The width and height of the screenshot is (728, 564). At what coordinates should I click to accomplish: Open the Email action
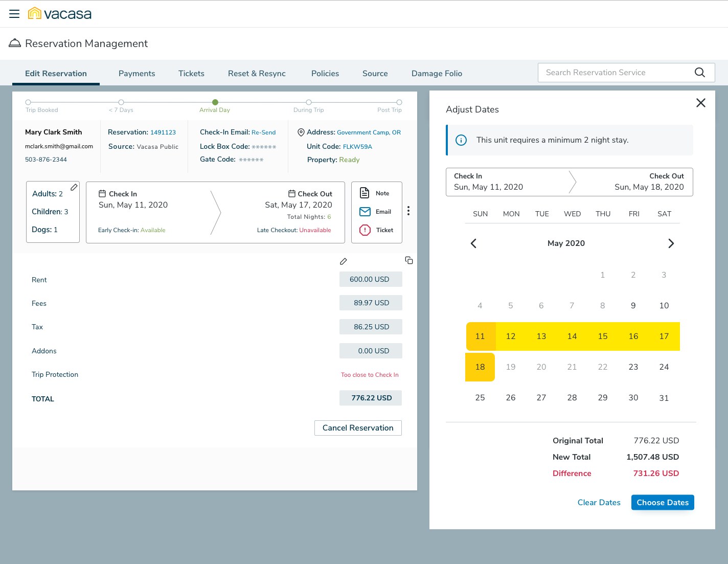point(376,212)
